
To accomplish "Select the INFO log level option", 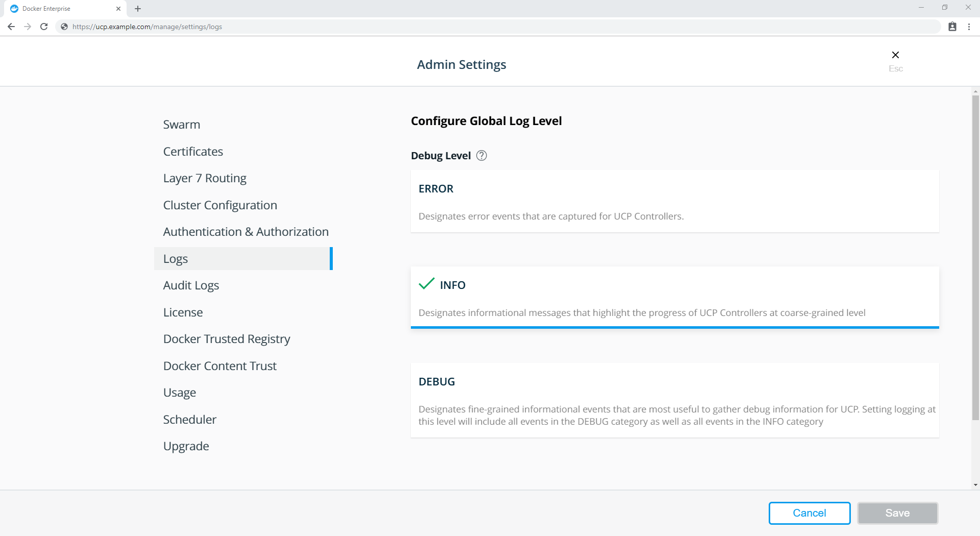I will click(x=674, y=297).
